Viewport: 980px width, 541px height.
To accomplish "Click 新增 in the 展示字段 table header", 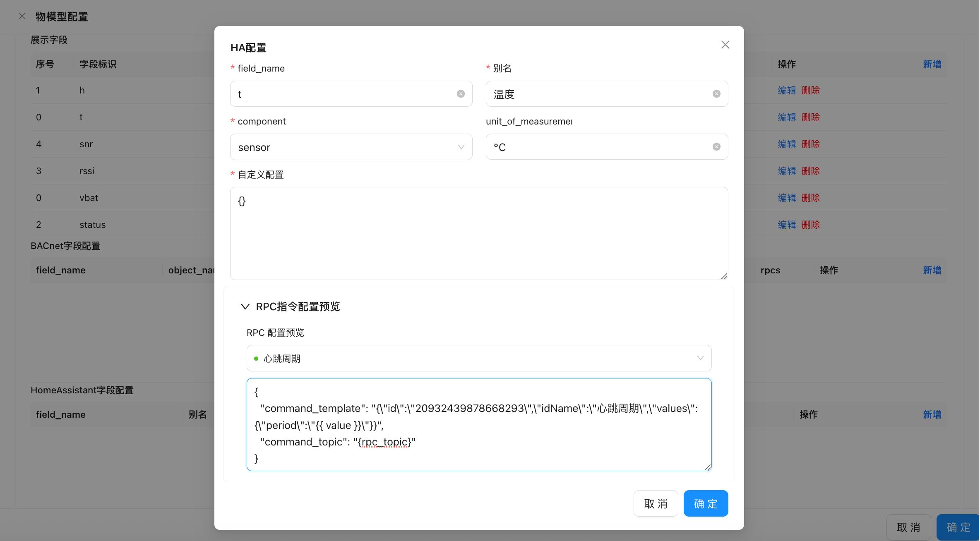I will point(932,64).
